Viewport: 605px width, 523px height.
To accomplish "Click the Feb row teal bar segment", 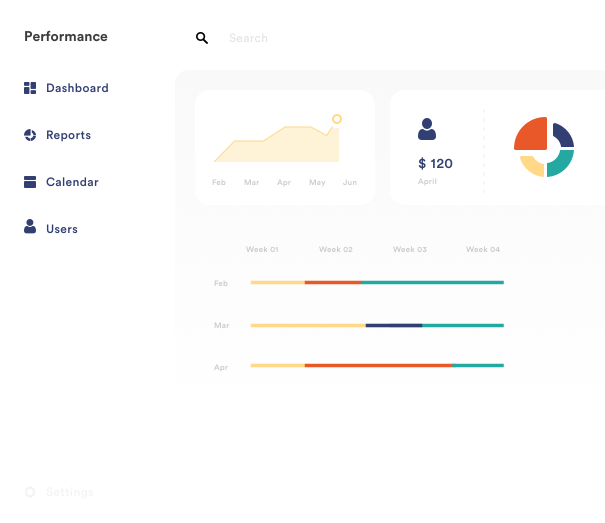I will click(432, 283).
